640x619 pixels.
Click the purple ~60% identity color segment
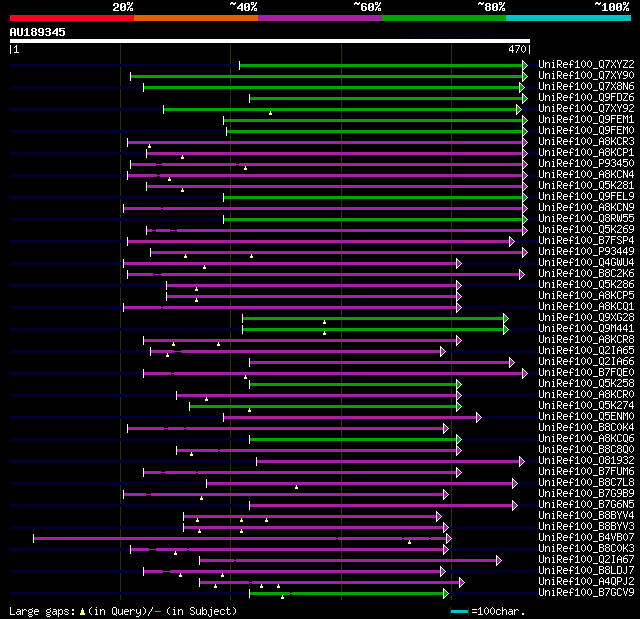320,18
